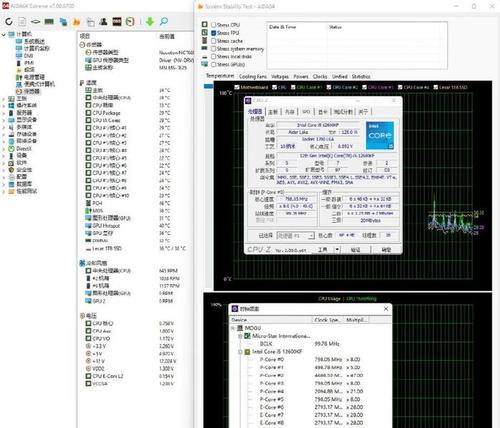Switch to the Statistics tab
The width and height of the screenshot is (500, 428).
coord(361,76)
